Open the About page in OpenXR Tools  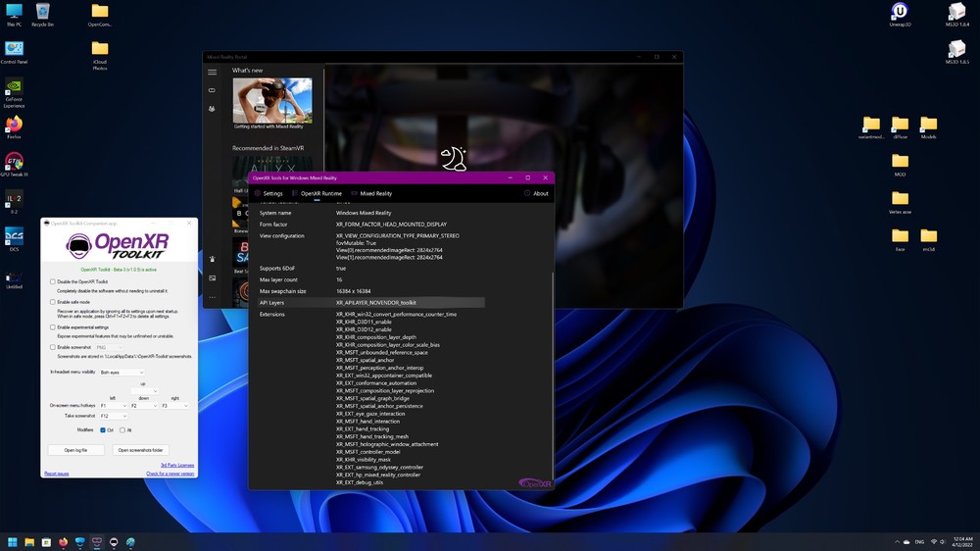point(536,193)
